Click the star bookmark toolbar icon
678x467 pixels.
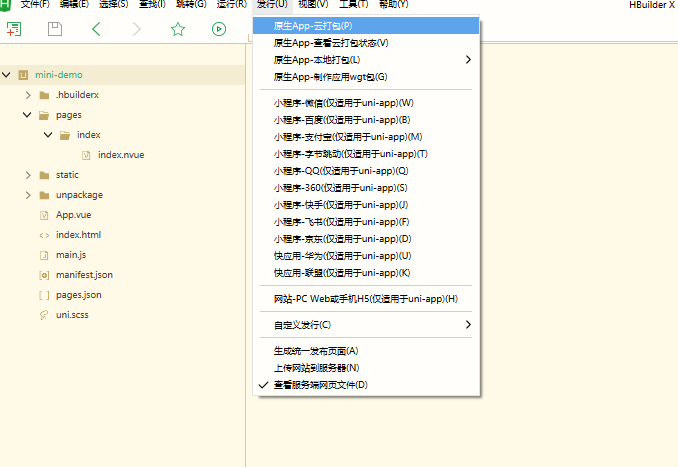point(178,29)
